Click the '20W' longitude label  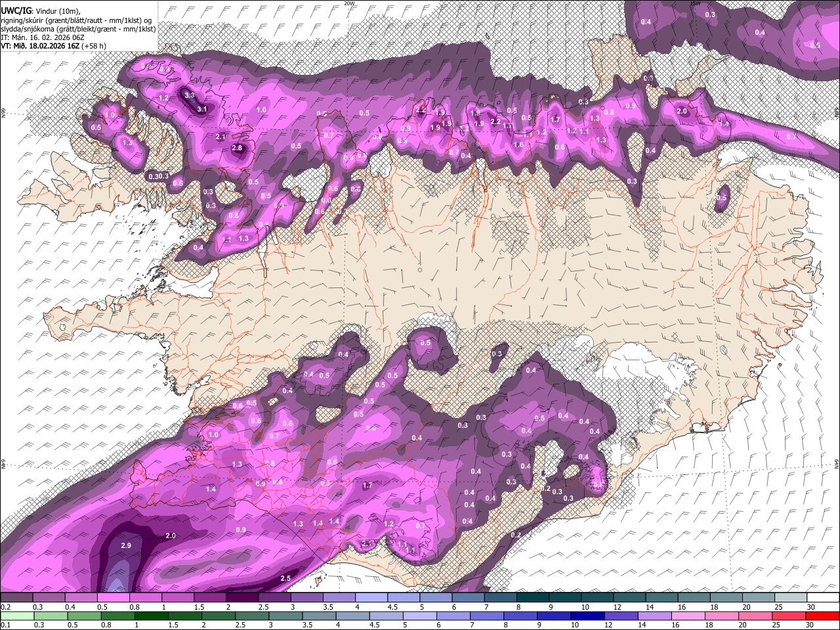[349, 3]
